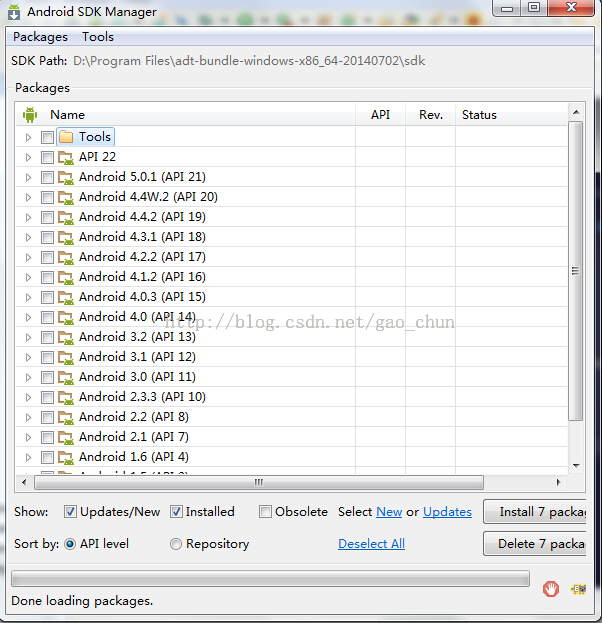Click the Android 3.0 (API 11) folder icon
This screenshot has height=623, width=602.
[66, 377]
